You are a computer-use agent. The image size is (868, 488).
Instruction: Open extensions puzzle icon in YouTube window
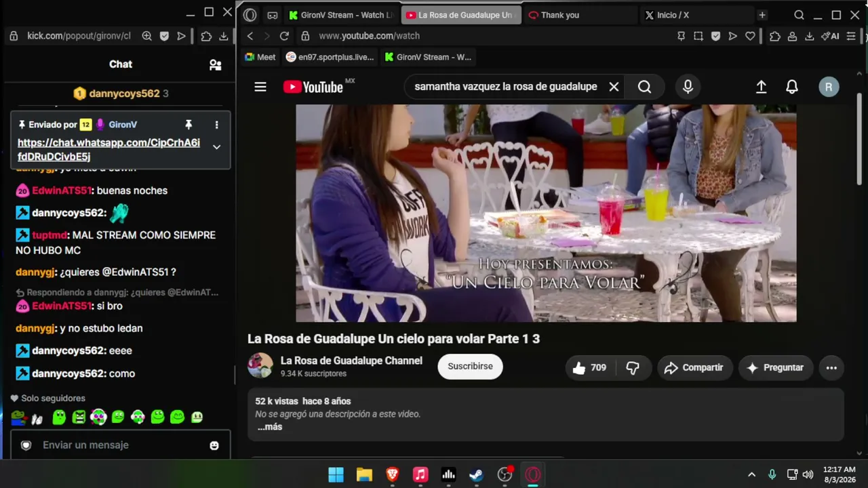(775, 36)
